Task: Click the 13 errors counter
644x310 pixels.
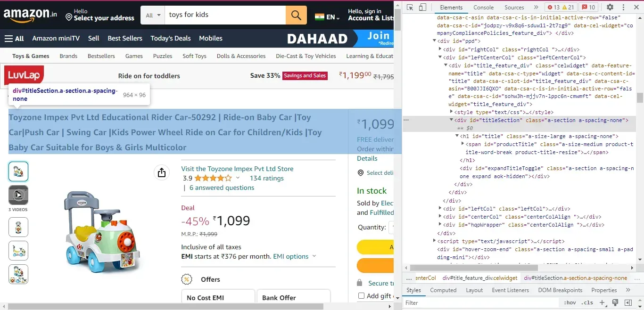Action: click(553, 7)
